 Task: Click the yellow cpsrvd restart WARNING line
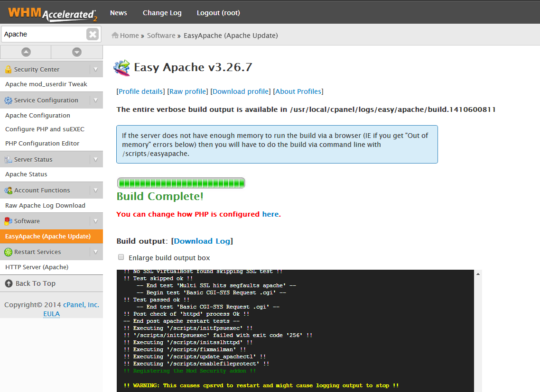tap(261, 385)
